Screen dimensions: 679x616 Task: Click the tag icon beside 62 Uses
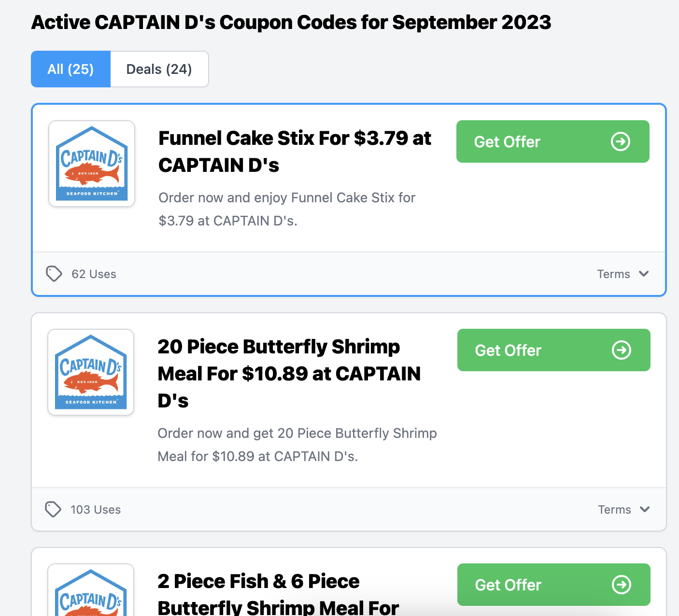[x=54, y=274]
